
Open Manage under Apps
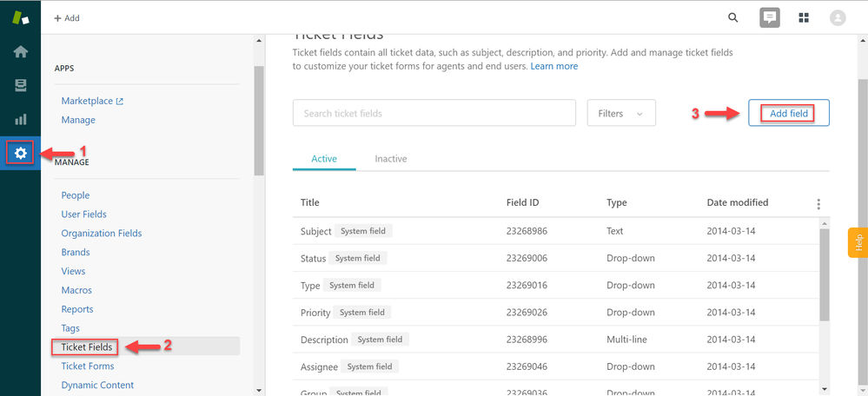[x=78, y=120]
